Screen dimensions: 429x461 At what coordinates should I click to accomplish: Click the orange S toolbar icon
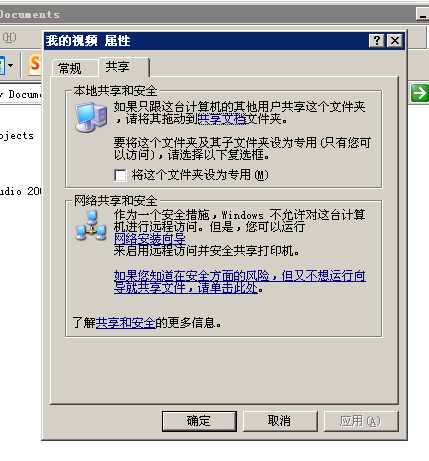tap(34, 64)
